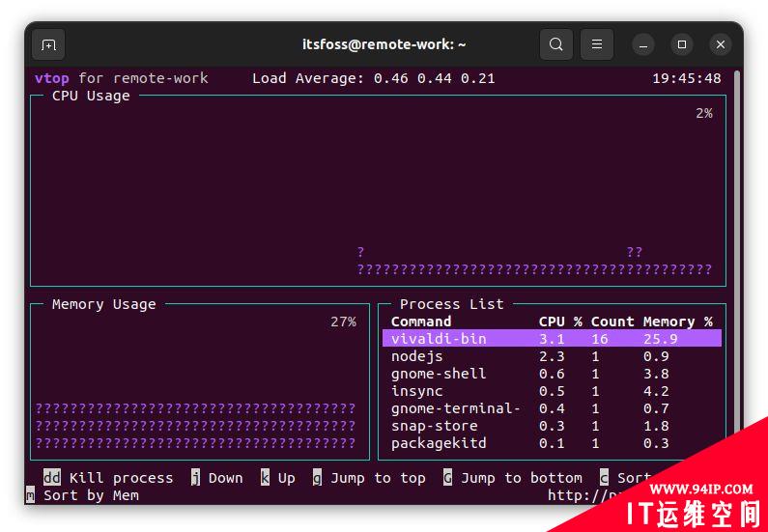The height and width of the screenshot is (532, 768).
Task: Click vivaldi-bin memory value 25.9
Action: pos(660,339)
